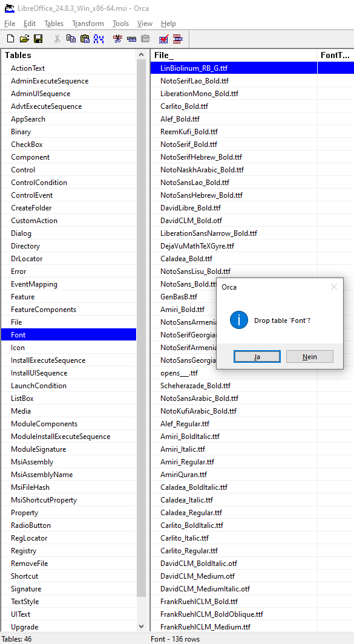Open the Transform menu

click(88, 24)
